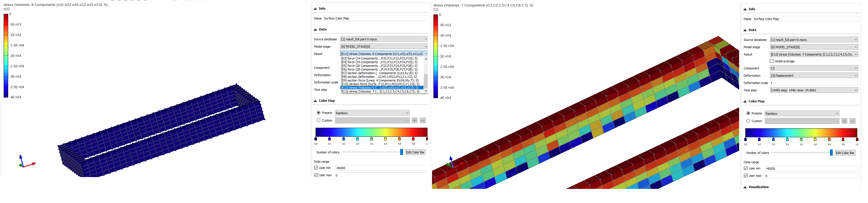Click the Name field in left panel
Screen dimensions: 868x203
click(375, 18)
